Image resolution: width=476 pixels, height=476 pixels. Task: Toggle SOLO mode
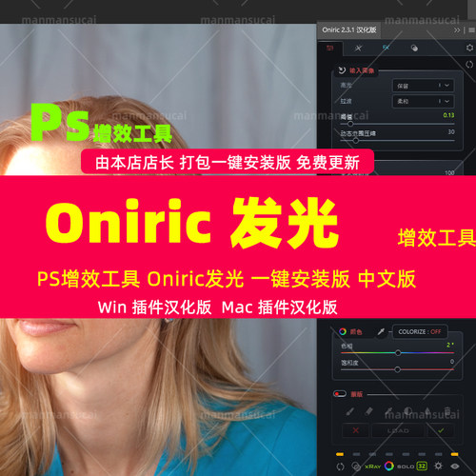pos(406,466)
